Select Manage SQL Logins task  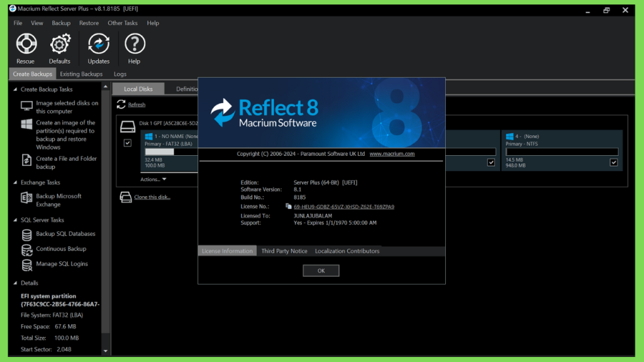(x=62, y=263)
